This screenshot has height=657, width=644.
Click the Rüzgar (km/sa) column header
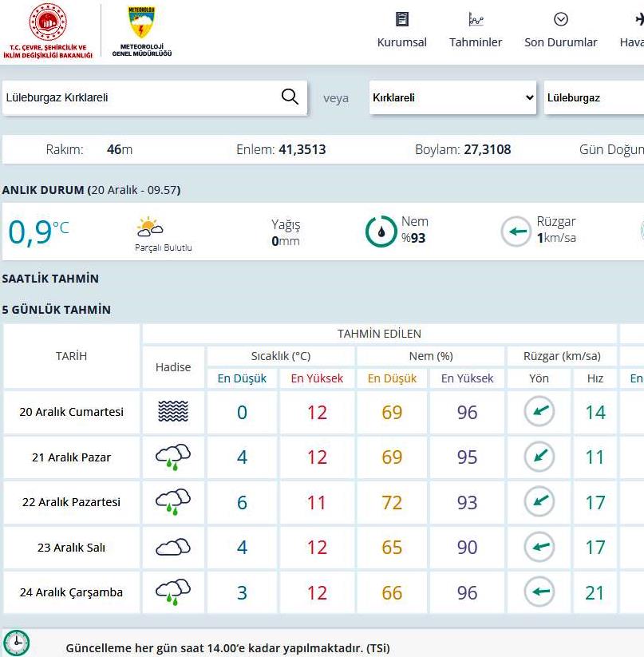pos(562,356)
